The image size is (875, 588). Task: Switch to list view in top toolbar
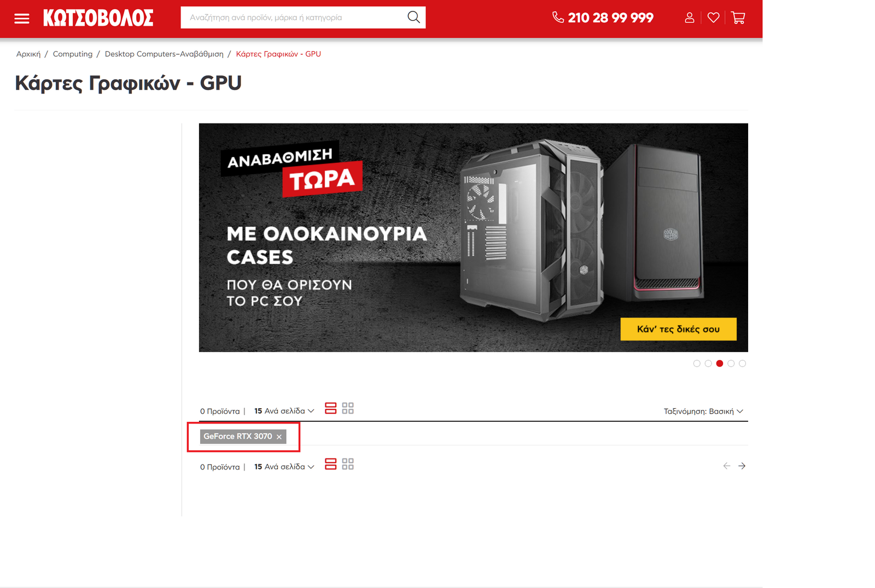(x=330, y=408)
